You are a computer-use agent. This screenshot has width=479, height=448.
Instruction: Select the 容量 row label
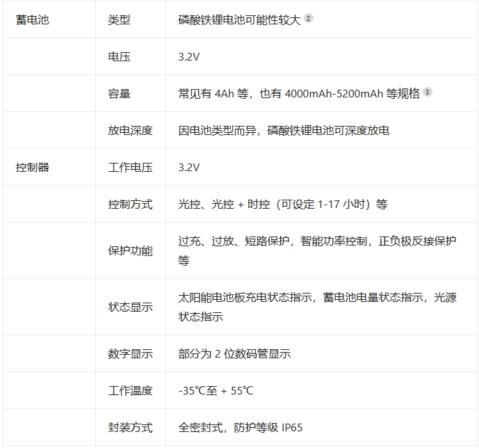(119, 93)
